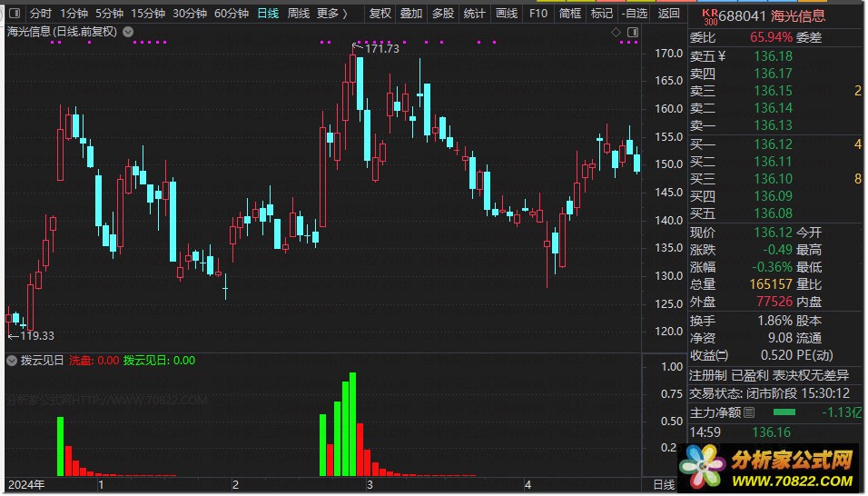Click the 简框 layout button
The image size is (868, 496).
tap(569, 14)
